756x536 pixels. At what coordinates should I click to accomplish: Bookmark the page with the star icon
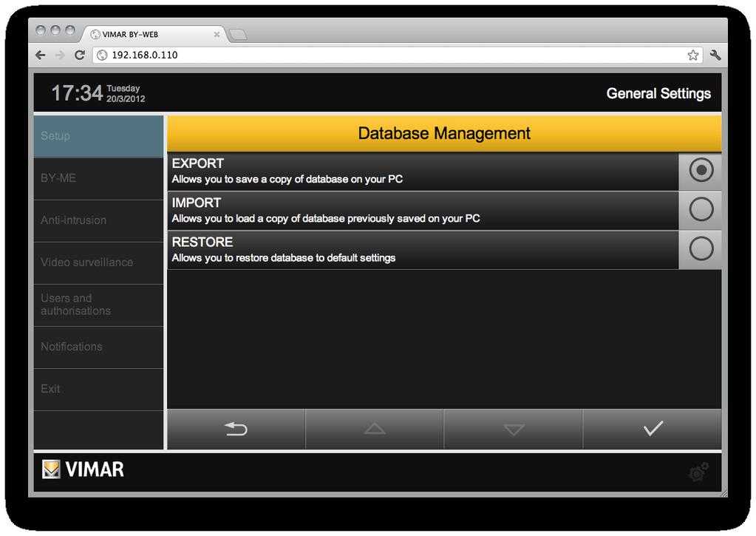click(x=693, y=55)
